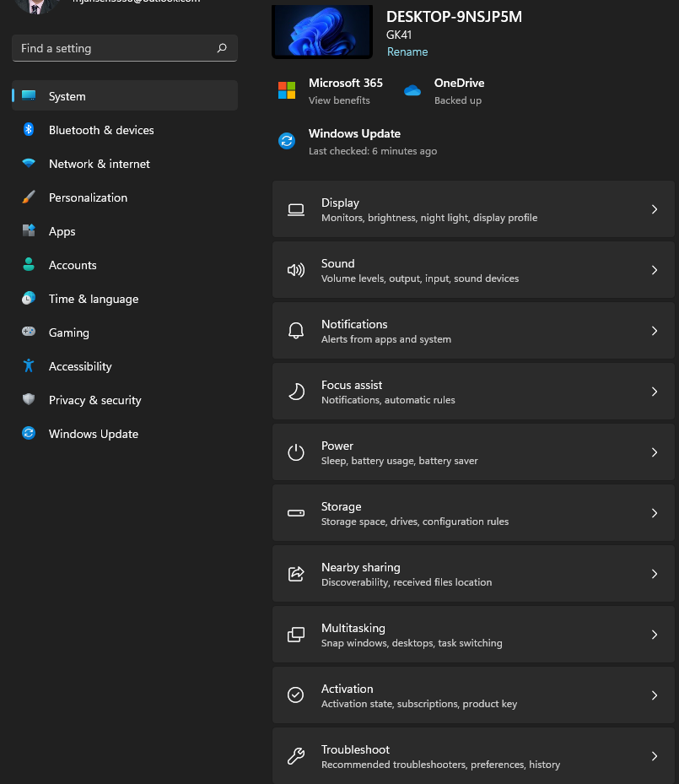Click the Display laptop icon
This screenshot has height=784, width=679.
click(x=296, y=209)
